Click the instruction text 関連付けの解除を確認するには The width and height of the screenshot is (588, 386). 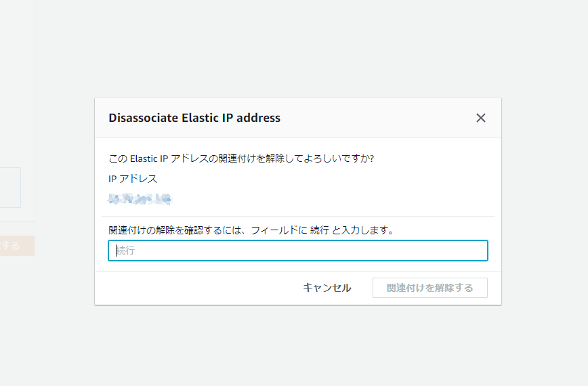pos(175,230)
